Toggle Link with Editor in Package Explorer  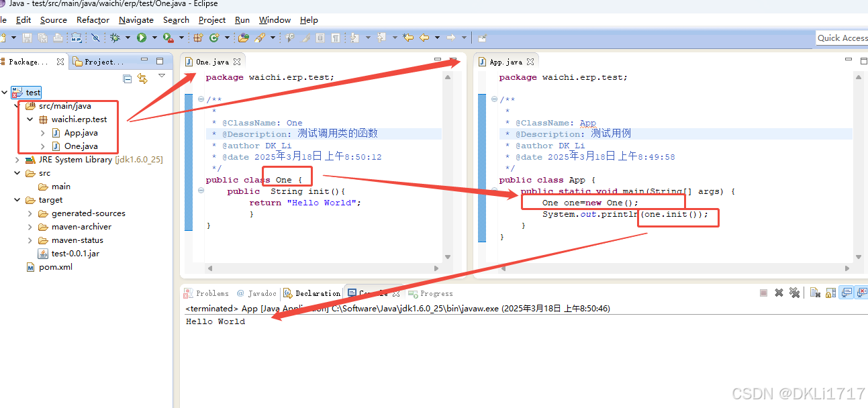(142, 79)
